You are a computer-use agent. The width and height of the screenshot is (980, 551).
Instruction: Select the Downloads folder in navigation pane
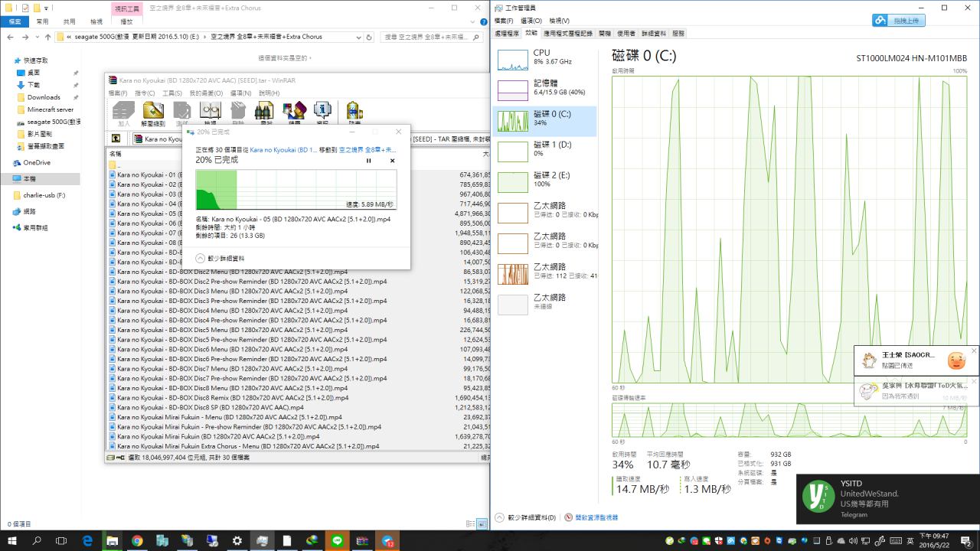click(44, 97)
